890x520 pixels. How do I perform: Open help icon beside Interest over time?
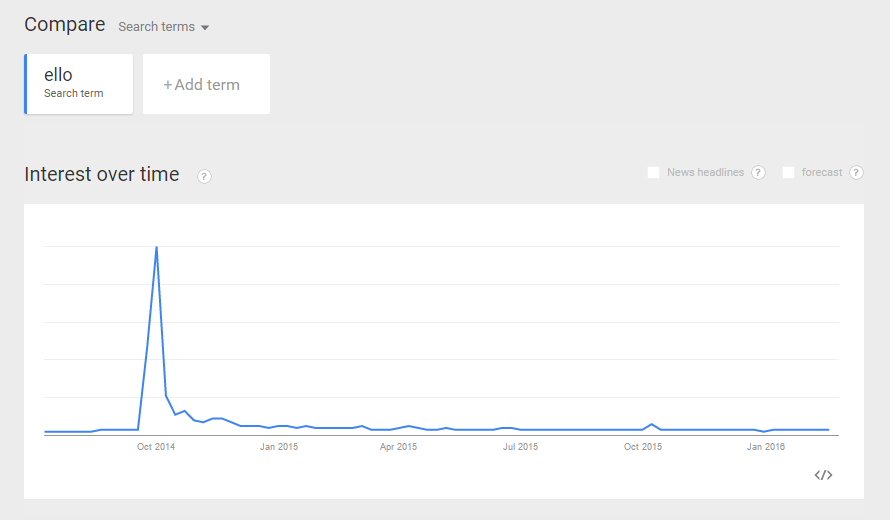point(204,177)
